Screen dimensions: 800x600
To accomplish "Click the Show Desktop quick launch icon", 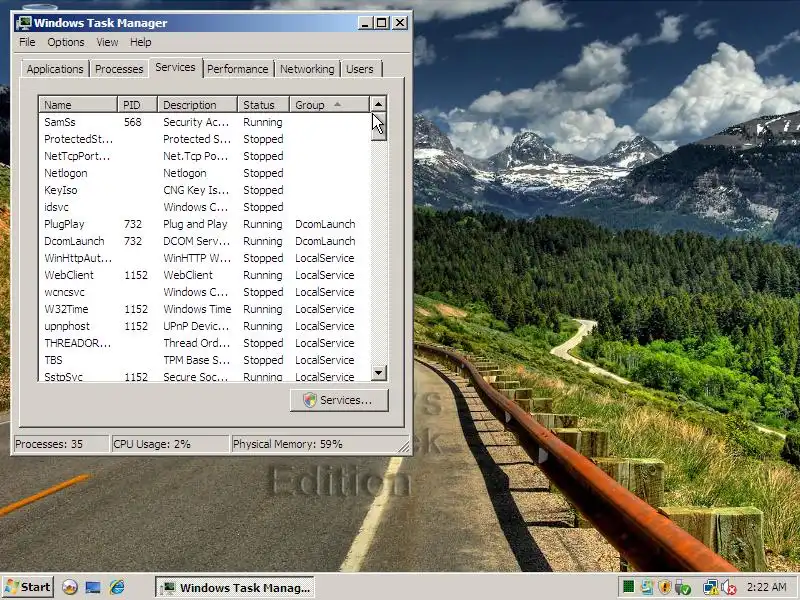I will [93, 587].
